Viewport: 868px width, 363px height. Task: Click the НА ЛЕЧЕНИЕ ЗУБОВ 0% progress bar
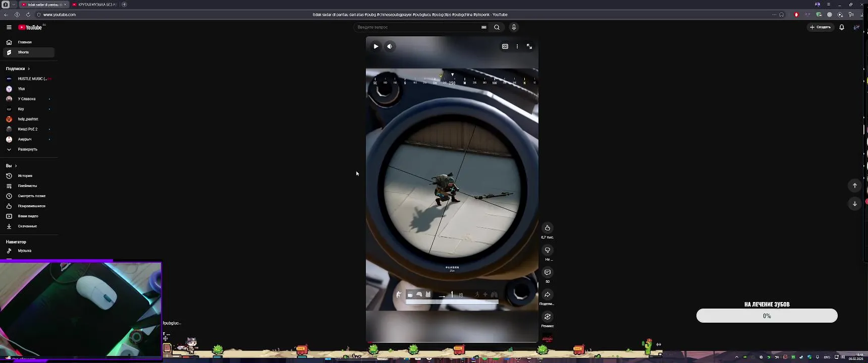click(x=767, y=316)
